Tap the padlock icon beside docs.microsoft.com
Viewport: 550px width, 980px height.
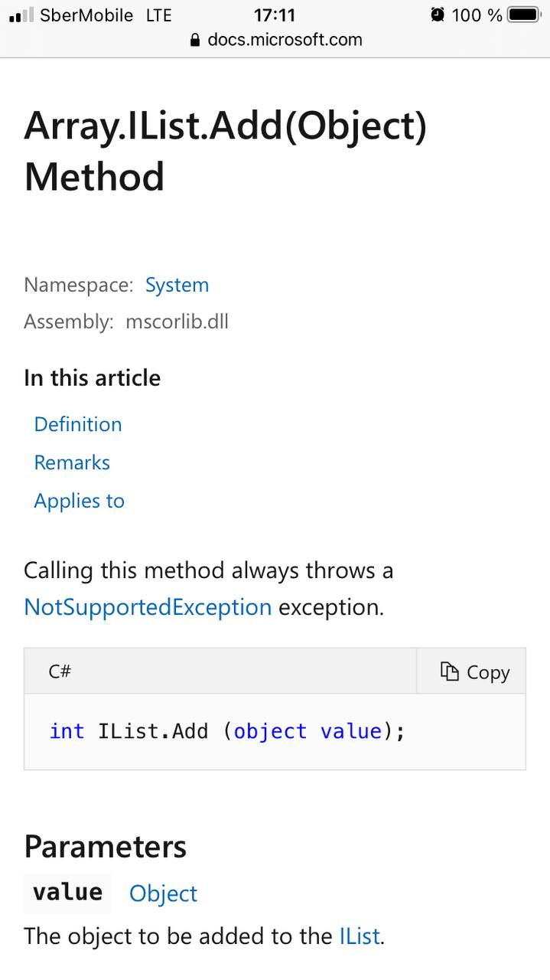[x=195, y=40]
